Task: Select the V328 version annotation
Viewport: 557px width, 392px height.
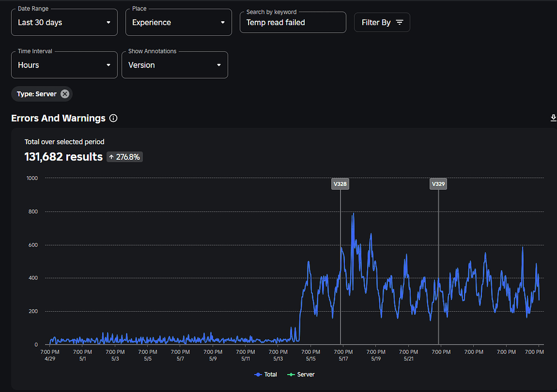Action: coord(340,184)
